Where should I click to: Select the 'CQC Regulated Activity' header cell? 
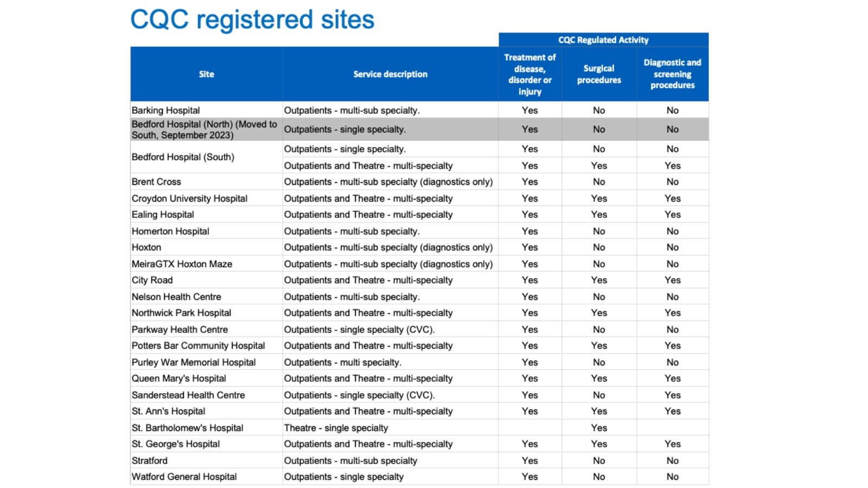[x=603, y=40]
